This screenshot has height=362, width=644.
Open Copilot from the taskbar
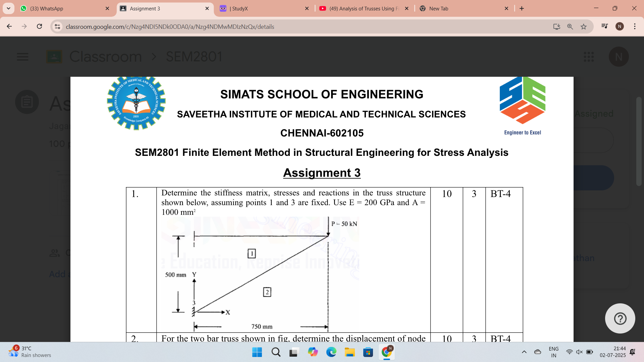[x=313, y=352]
